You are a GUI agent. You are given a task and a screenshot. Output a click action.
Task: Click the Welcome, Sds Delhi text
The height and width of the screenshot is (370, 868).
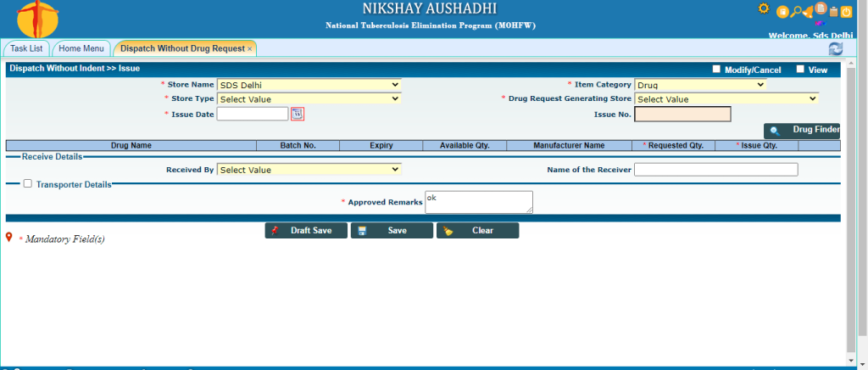coord(810,35)
